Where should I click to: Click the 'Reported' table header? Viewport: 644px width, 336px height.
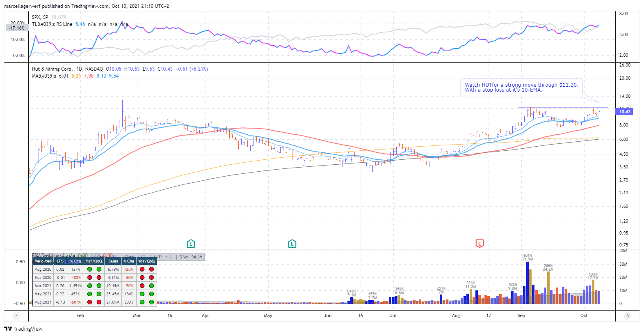[x=43, y=261]
